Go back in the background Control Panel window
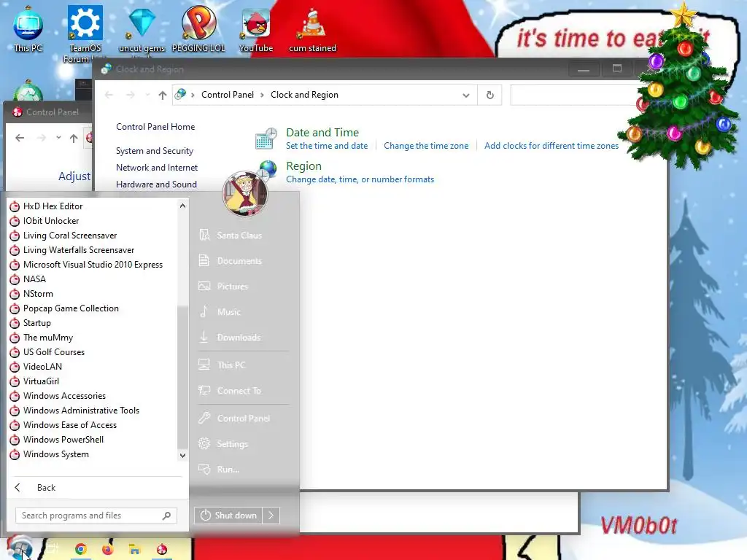The width and height of the screenshot is (747, 560). click(20, 138)
